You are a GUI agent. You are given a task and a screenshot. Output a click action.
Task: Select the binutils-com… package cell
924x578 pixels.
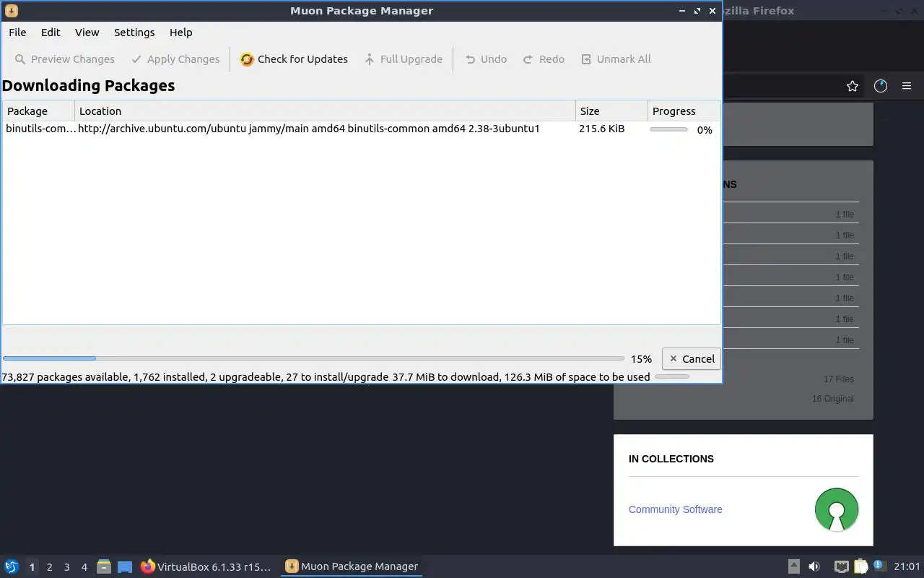coord(40,129)
